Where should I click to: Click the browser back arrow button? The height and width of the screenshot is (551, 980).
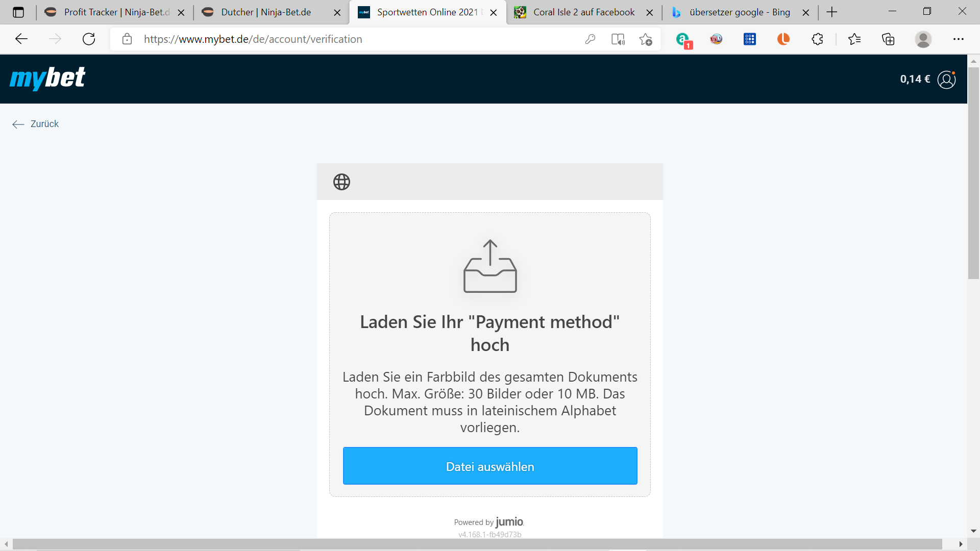(21, 39)
